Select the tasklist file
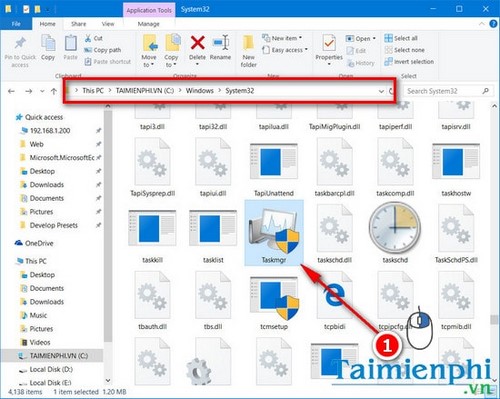500x399 pixels. [x=213, y=237]
